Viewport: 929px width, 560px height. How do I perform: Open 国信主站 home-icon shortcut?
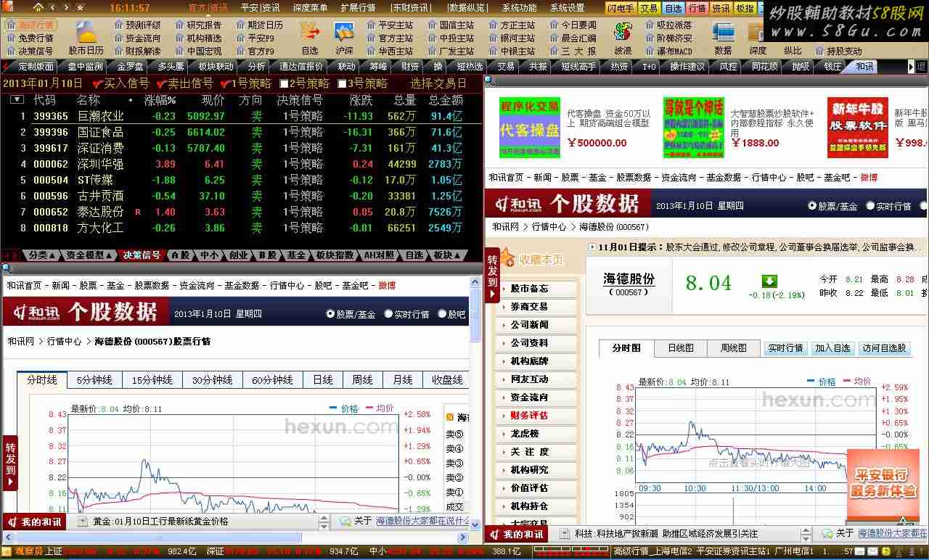point(450,25)
